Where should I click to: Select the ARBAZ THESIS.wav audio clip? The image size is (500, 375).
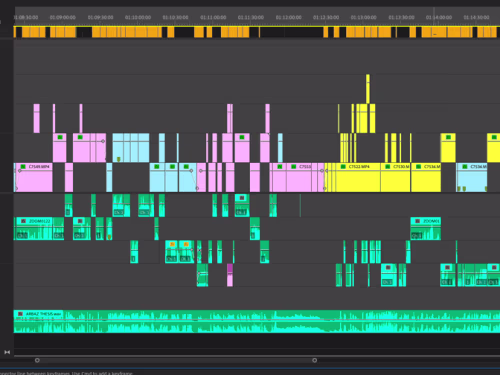[x=257, y=321]
